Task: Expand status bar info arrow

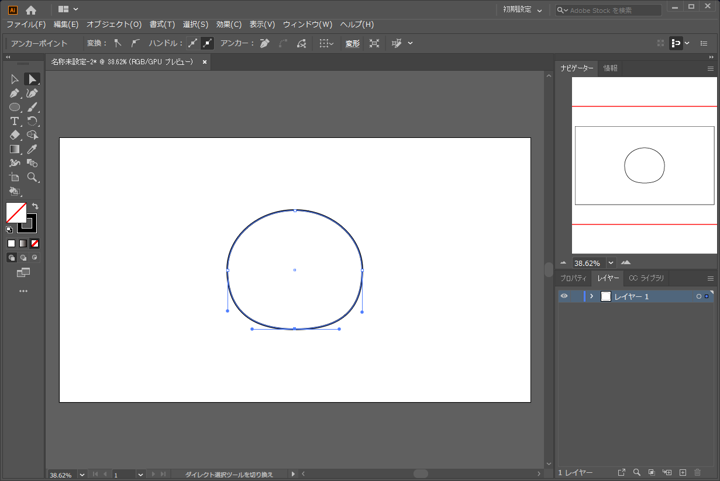Action: coord(293,474)
